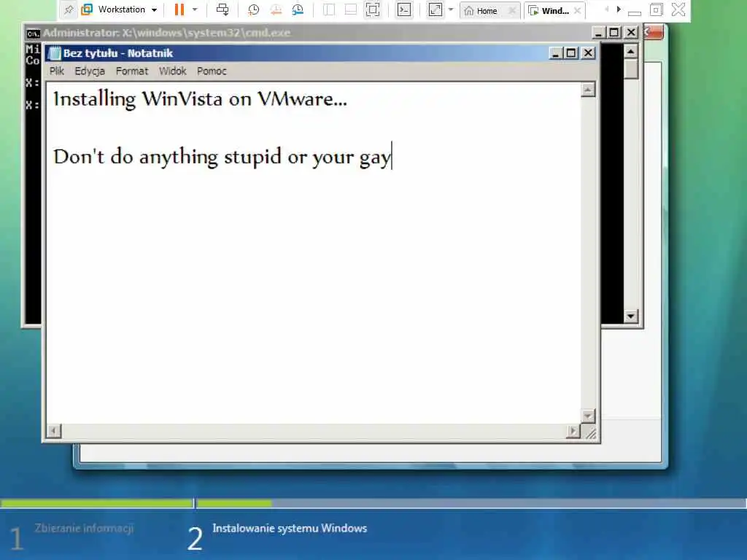
Task: Click the stretch guest display icon
Action: pyautogui.click(x=436, y=9)
